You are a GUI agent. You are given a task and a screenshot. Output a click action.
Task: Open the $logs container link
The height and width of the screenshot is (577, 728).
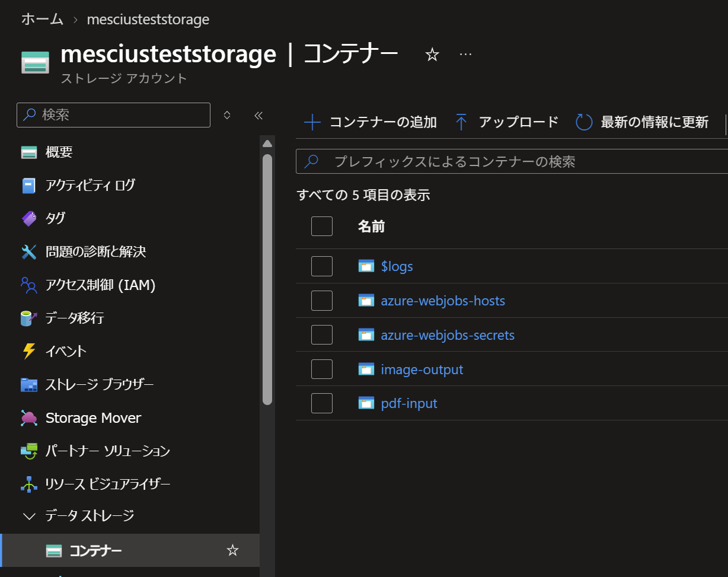pos(397,266)
